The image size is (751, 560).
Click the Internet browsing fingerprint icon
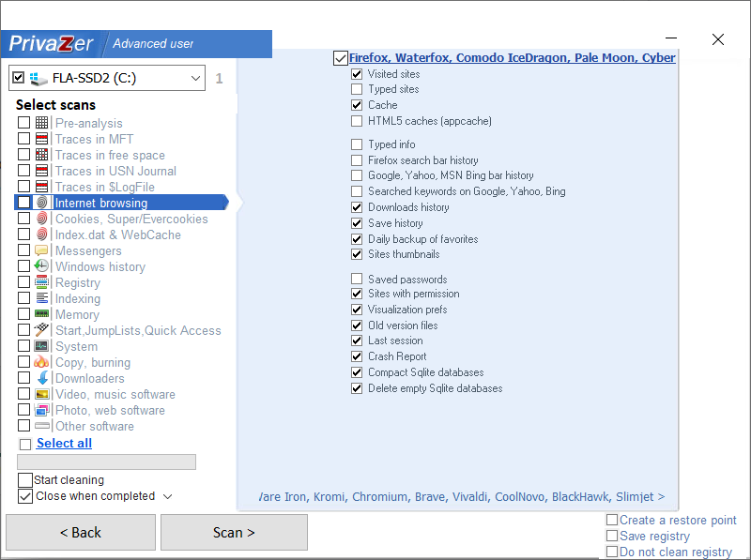pos(41,203)
